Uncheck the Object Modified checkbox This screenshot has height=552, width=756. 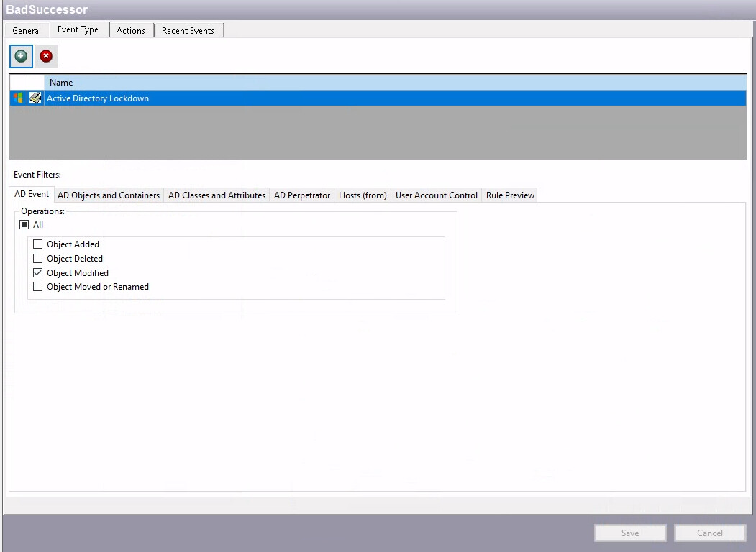pos(38,273)
